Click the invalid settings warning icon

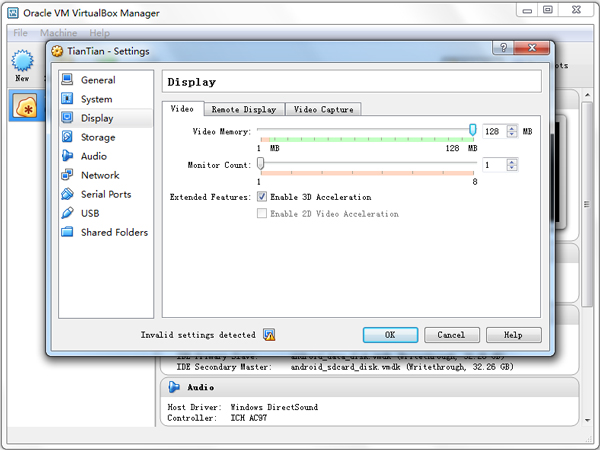click(x=269, y=335)
